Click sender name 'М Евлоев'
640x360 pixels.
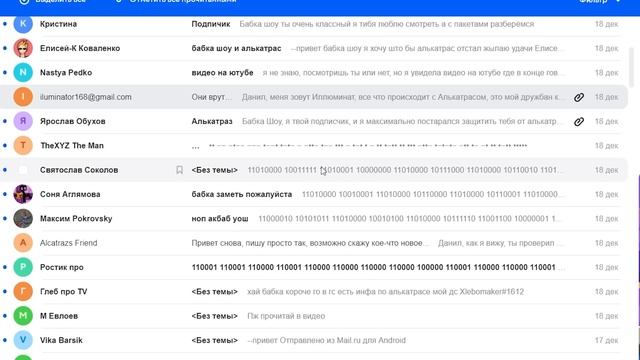coord(59,316)
